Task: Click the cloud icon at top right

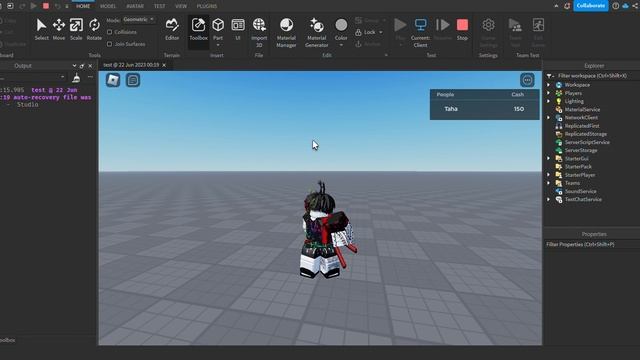Action: tap(625, 6)
